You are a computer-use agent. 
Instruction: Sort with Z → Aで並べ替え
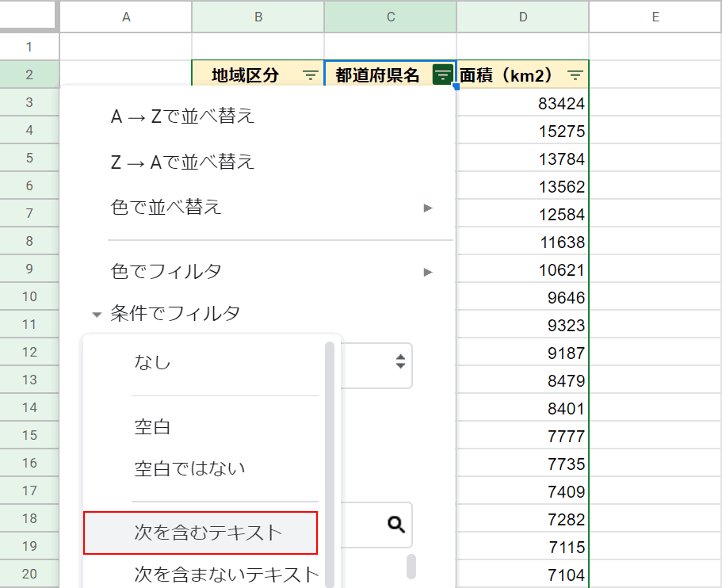click(x=182, y=162)
